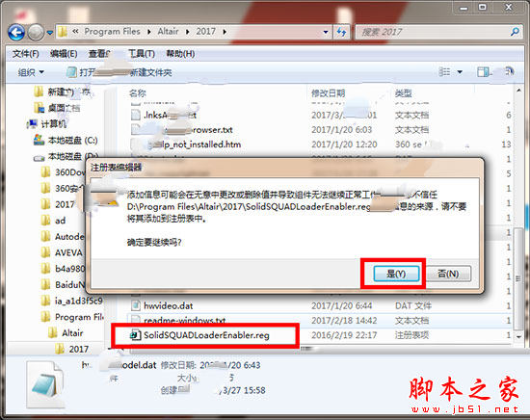This screenshot has width=530, height=420.
Task: Select the hwvideo.dat file
Action: point(168,305)
